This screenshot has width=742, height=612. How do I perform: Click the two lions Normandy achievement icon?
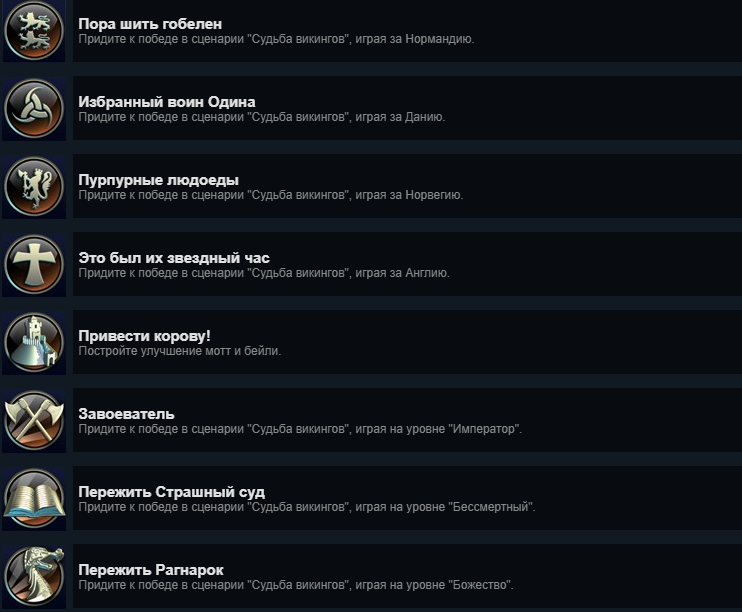[34, 31]
